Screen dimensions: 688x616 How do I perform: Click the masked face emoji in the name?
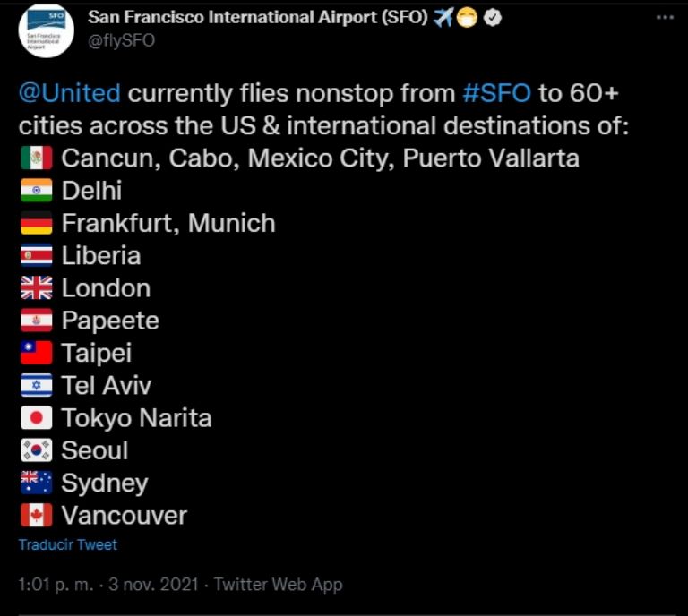click(x=468, y=18)
